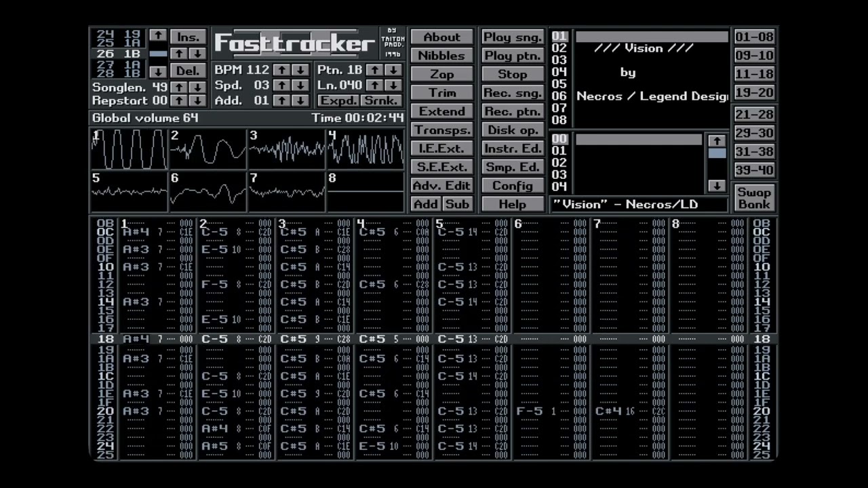Select instrument bank 29-30
Screen dimensions: 868x488
coord(754,133)
